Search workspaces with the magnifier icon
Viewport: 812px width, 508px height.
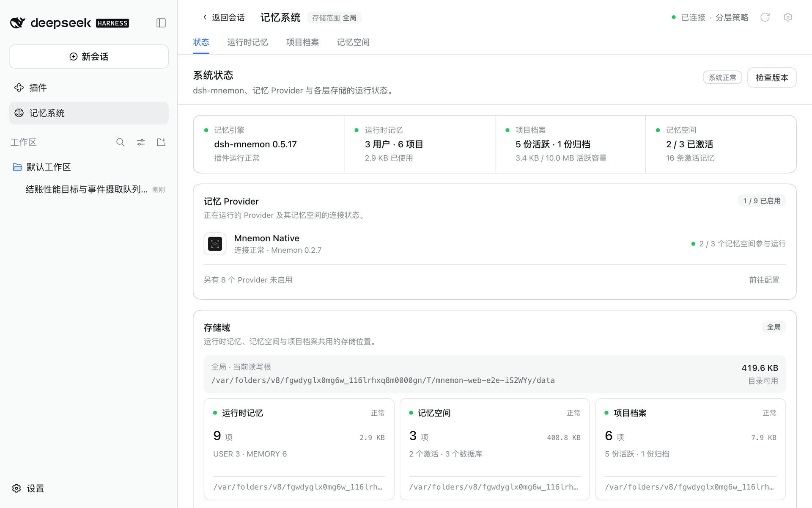(x=121, y=142)
